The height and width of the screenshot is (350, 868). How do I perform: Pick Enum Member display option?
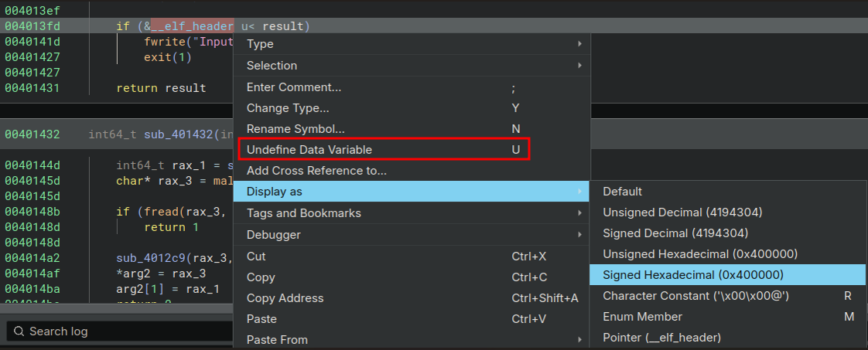(642, 317)
